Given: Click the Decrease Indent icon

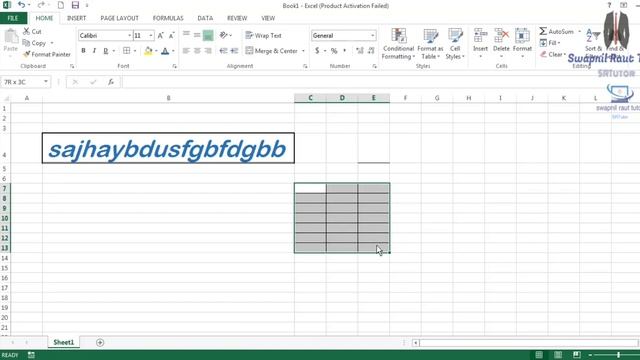Looking at the screenshot, I should click(x=223, y=51).
